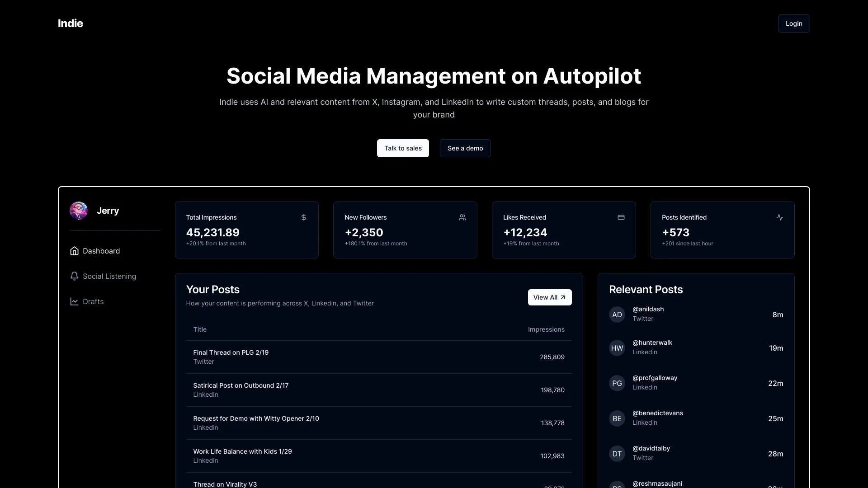Click the card icon in Likes Received
868x488 pixels.
(x=621, y=217)
